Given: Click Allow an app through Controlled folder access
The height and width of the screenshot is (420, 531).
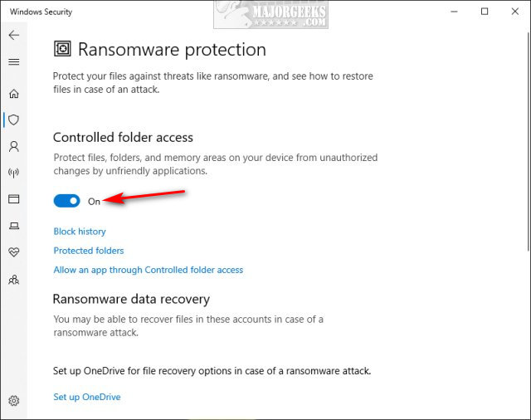Looking at the screenshot, I should pyautogui.click(x=149, y=270).
